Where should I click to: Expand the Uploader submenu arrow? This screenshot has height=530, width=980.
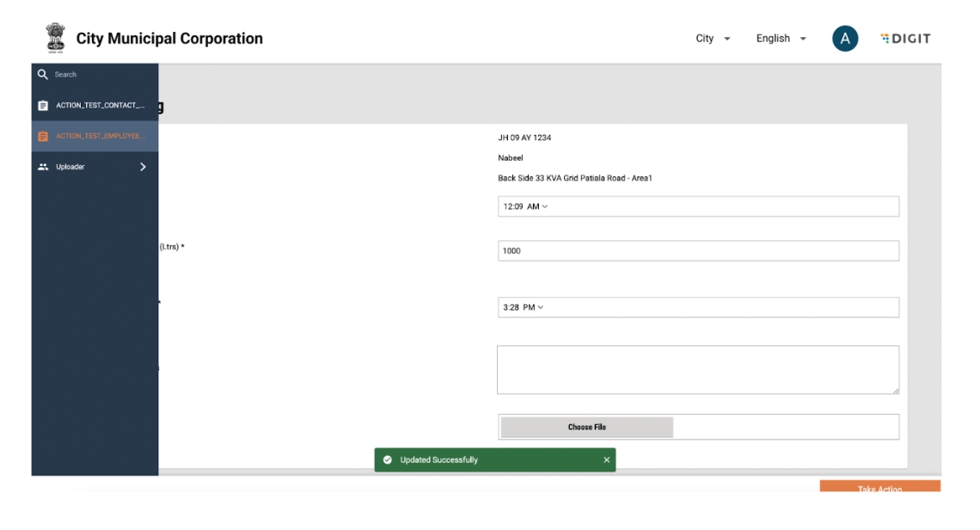pyautogui.click(x=143, y=167)
